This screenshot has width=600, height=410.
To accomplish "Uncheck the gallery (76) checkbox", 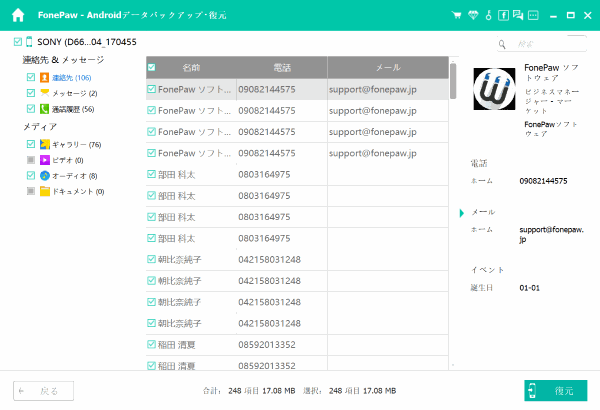I will pos(31,144).
